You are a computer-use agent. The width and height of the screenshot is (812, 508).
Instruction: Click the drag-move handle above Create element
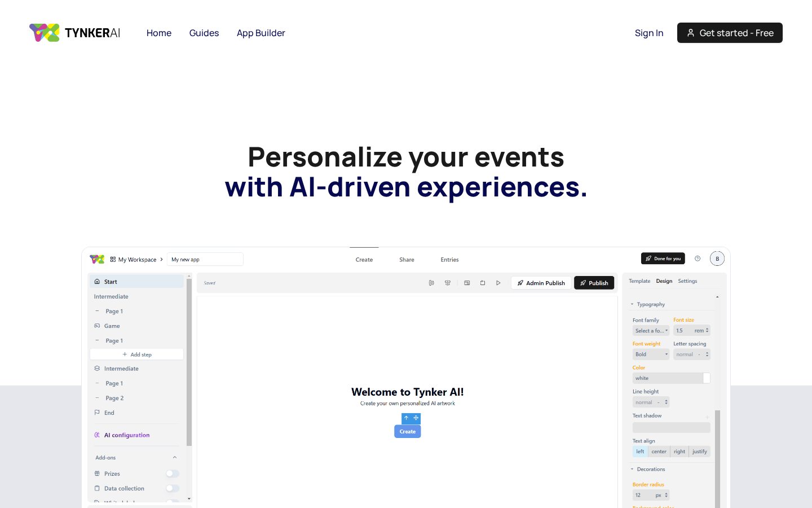[416, 418]
